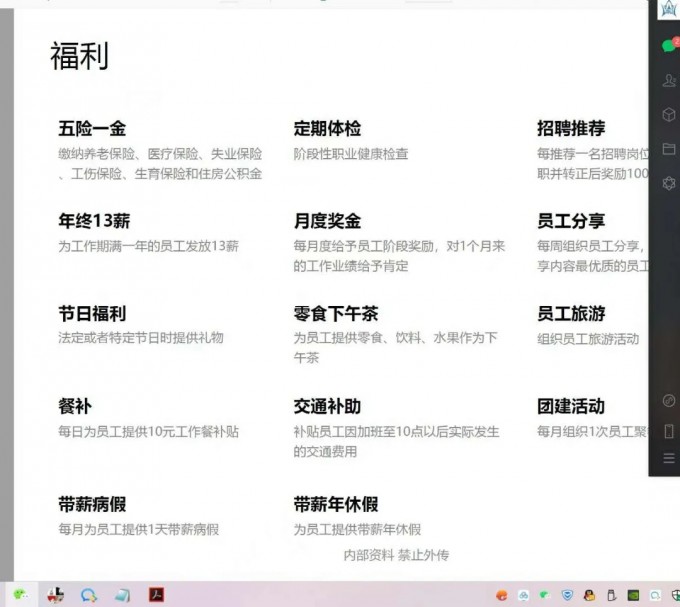This screenshot has height=607, width=680.
Task: Click text 为工作期满一年的员工发放13薪
Action: [149, 246]
